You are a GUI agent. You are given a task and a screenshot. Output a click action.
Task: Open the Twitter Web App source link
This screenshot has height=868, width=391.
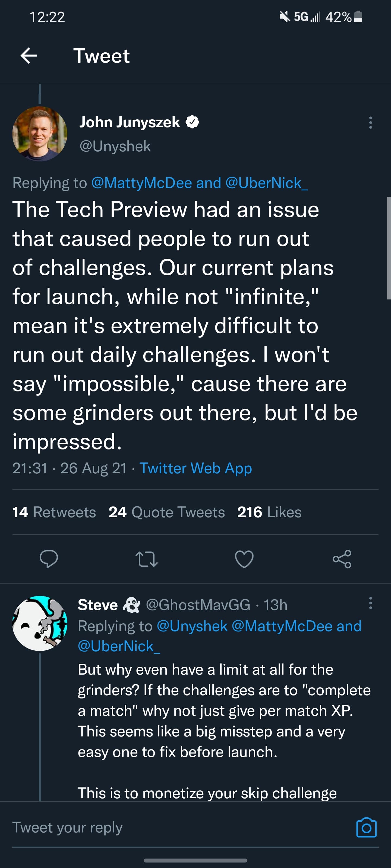[x=196, y=468]
